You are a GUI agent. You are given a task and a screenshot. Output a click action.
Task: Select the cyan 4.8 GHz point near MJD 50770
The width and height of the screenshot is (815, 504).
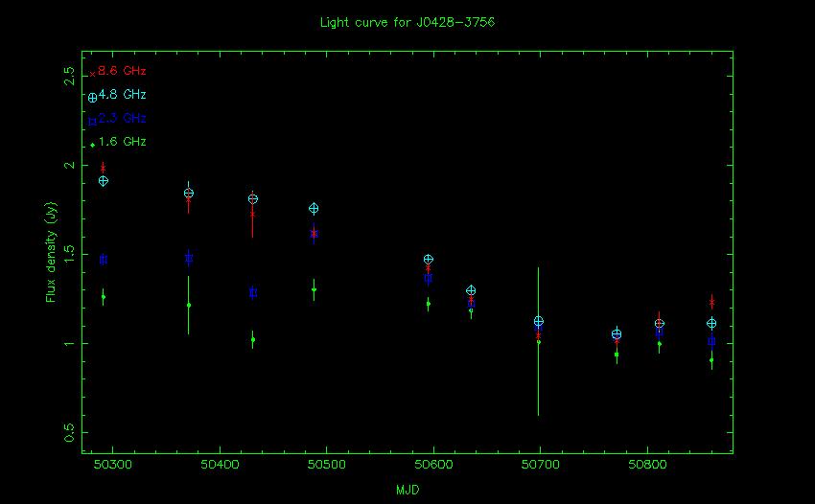(617, 334)
